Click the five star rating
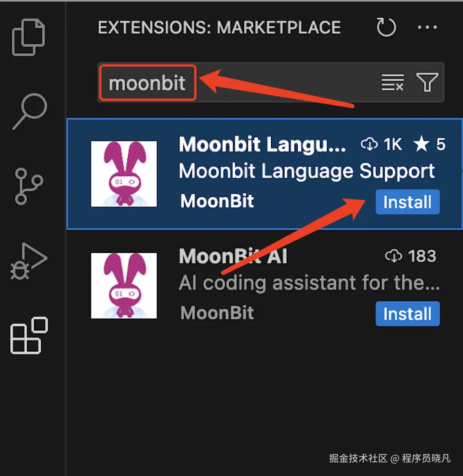The height and width of the screenshot is (476, 463). click(430, 144)
